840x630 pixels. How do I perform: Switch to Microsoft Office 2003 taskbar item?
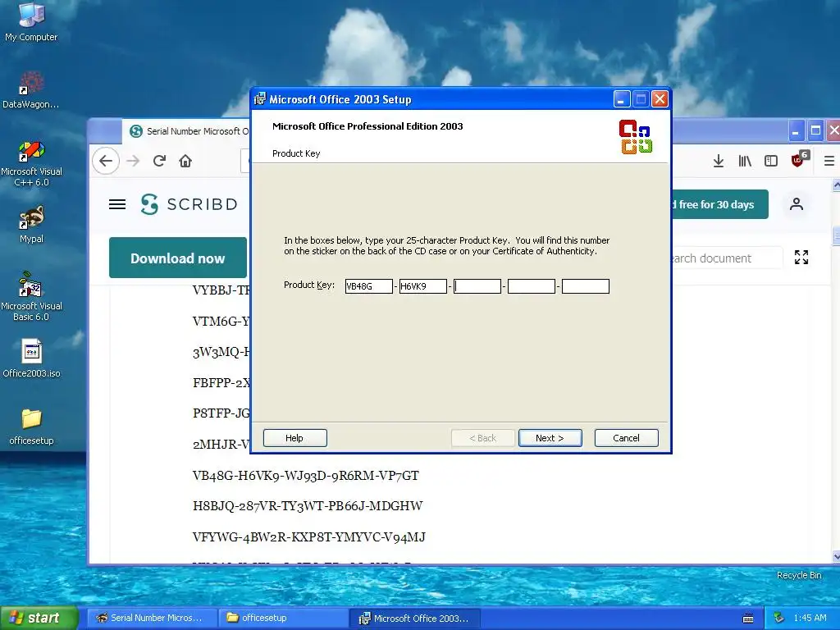coord(414,618)
